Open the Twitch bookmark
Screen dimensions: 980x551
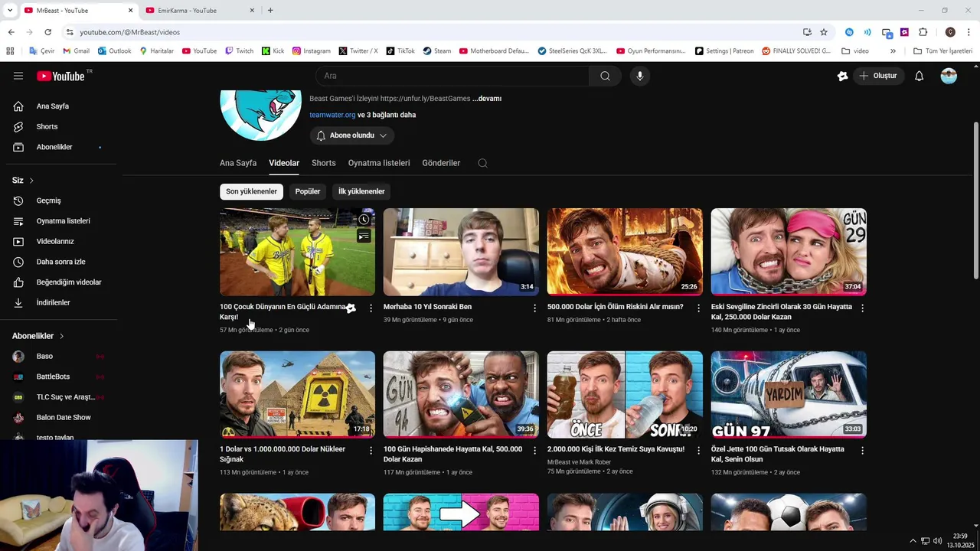pyautogui.click(x=239, y=51)
